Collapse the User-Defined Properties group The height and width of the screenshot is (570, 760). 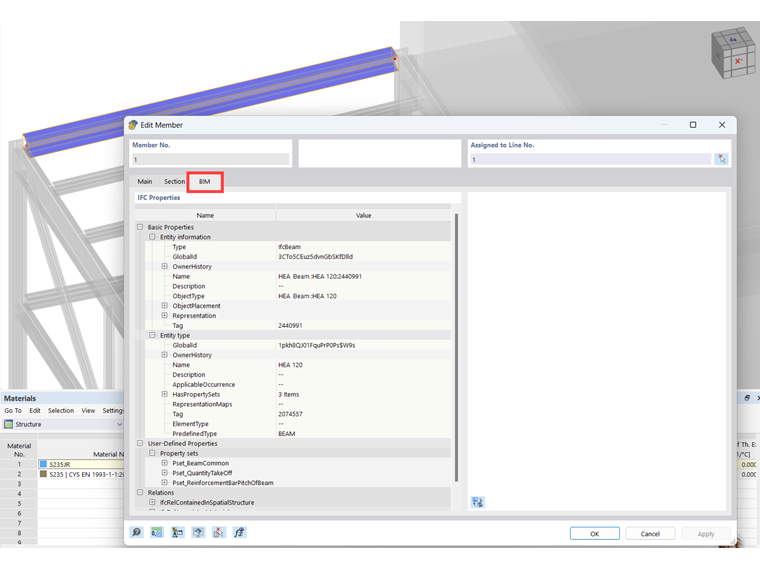(x=140, y=443)
